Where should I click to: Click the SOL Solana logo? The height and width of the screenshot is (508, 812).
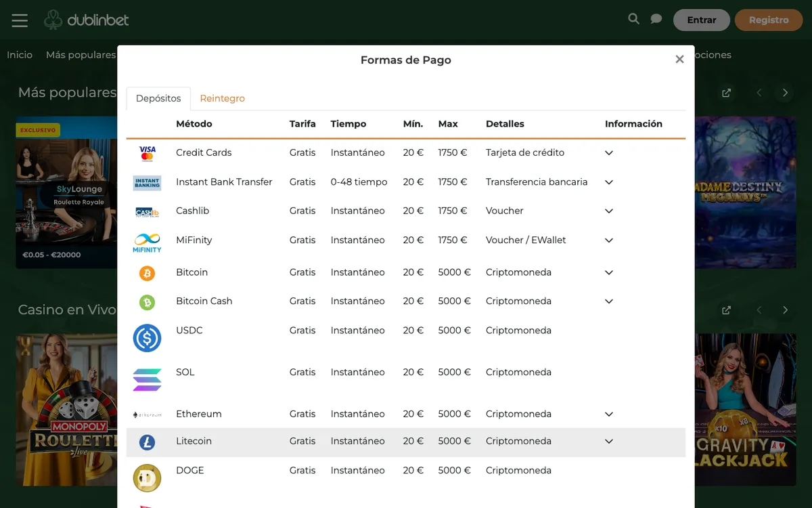[147, 380]
